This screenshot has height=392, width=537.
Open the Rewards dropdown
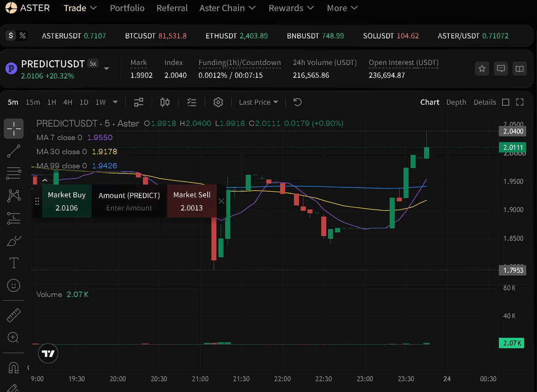point(291,8)
